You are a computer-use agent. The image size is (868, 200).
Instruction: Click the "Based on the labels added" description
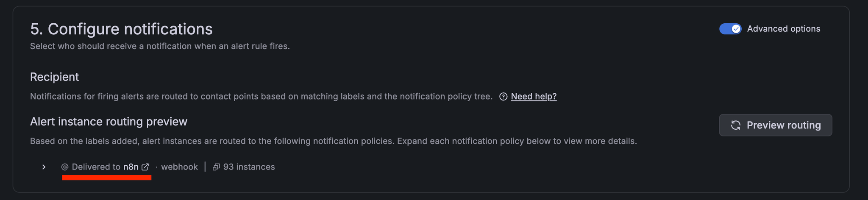click(x=333, y=141)
